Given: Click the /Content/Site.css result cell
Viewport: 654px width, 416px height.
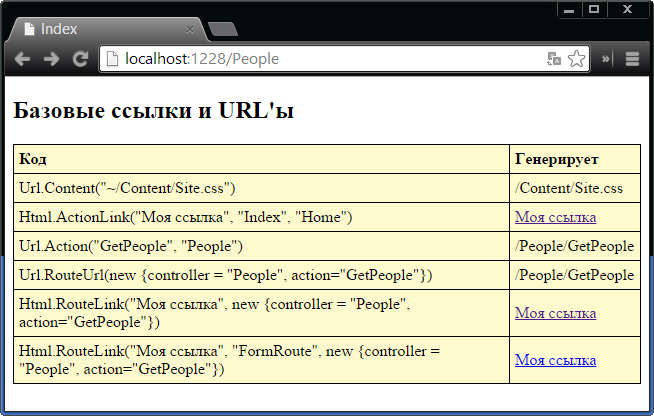Looking at the screenshot, I should 575,188.
